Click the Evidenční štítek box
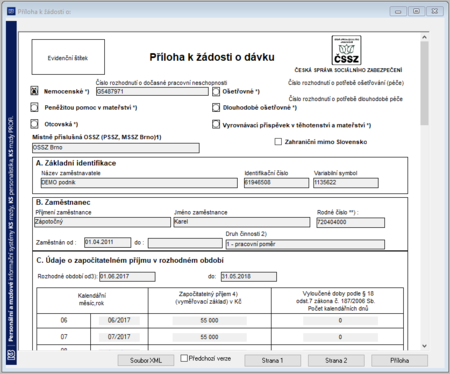This screenshot has width=450, height=374. click(x=68, y=57)
